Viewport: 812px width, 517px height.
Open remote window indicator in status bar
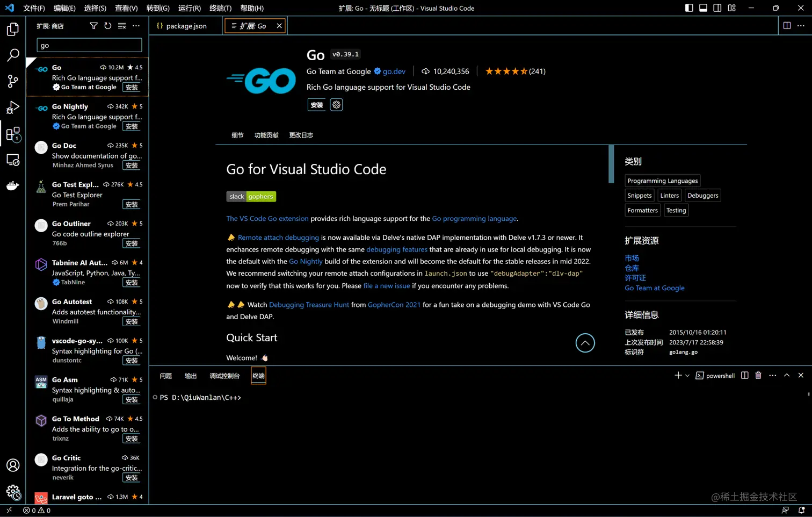(x=9, y=511)
